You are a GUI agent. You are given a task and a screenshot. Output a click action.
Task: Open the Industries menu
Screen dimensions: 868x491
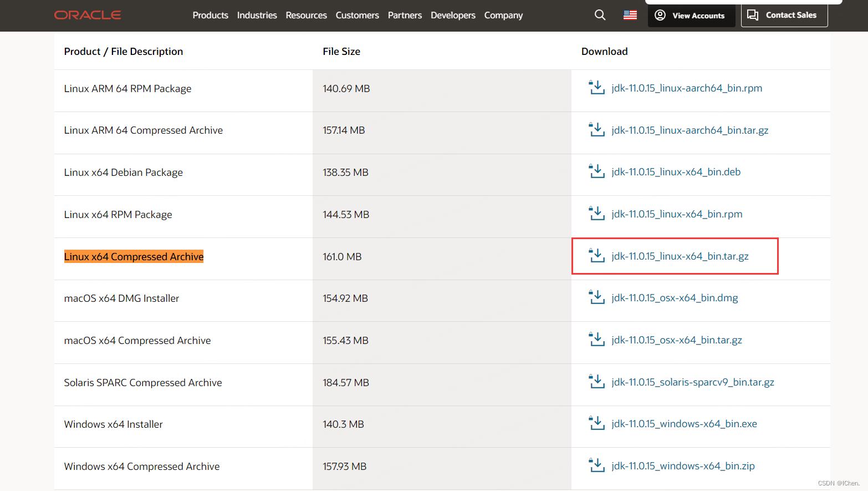[x=257, y=15]
